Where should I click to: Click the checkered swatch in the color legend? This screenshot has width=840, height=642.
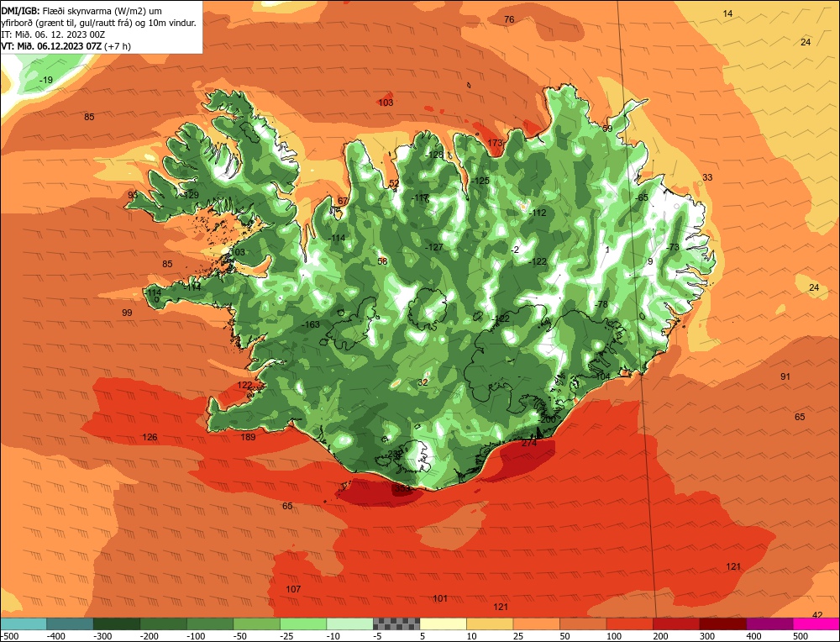pyautogui.click(x=396, y=624)
